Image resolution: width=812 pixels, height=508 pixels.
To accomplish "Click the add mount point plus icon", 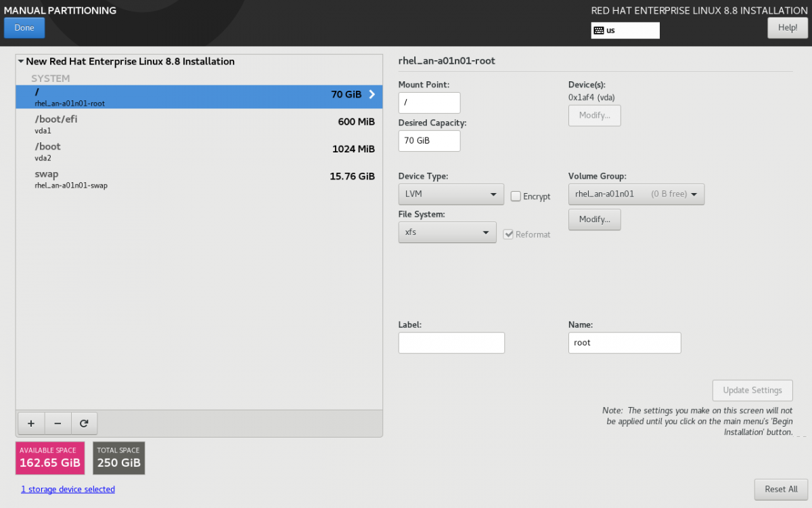I will click(30, 423).
